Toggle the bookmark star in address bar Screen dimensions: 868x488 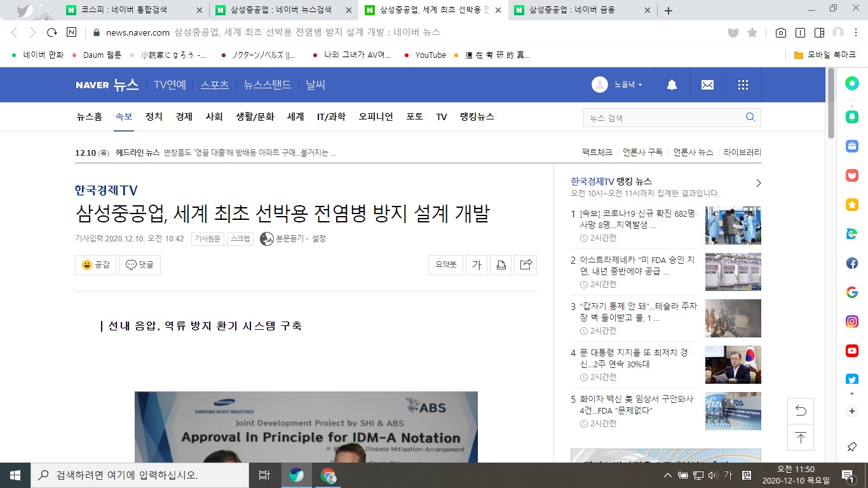click(752, 32)
